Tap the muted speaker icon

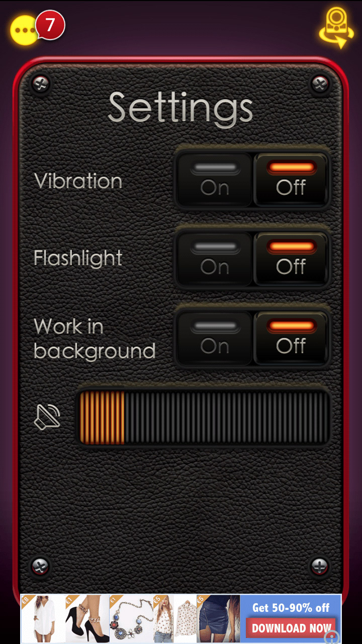point(47,418)
